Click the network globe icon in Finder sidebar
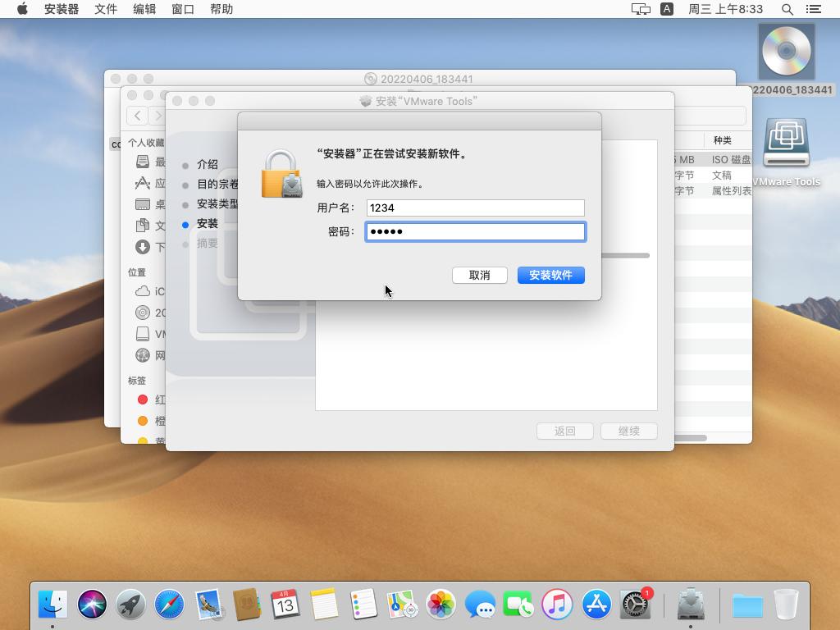 click(143, 355)
